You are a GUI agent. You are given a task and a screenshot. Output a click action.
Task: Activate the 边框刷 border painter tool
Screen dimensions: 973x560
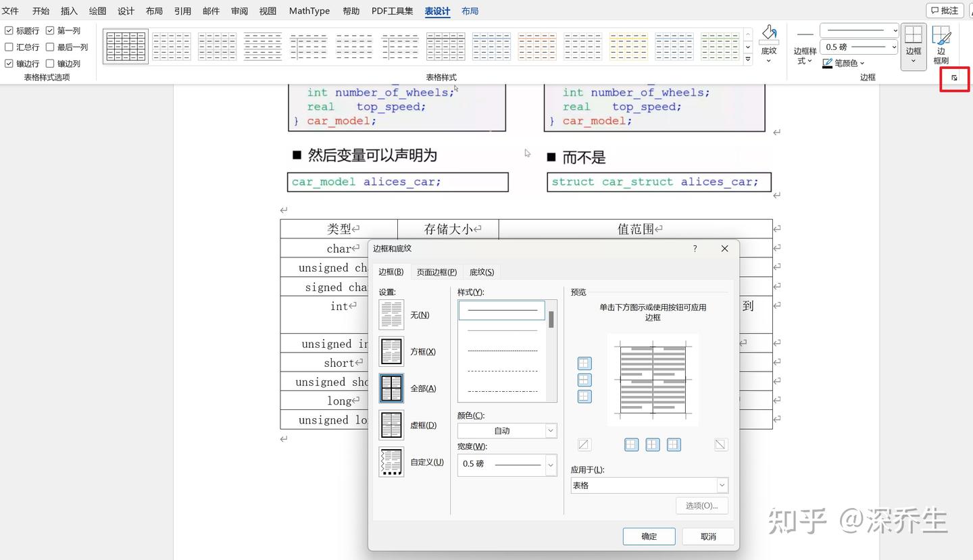tap(941, 45)
